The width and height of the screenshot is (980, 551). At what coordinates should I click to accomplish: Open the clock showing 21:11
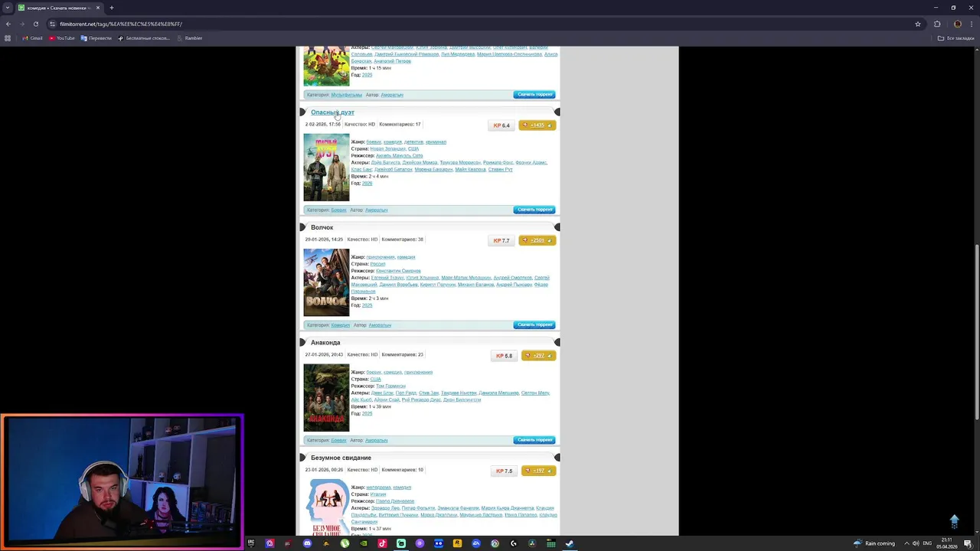(x=947, y=543)
